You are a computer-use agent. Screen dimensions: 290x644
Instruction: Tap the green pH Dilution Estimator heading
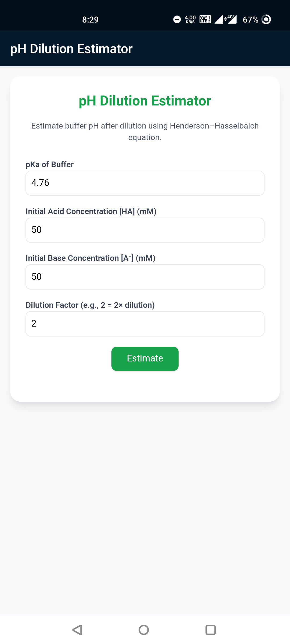(x=145, y=101)
